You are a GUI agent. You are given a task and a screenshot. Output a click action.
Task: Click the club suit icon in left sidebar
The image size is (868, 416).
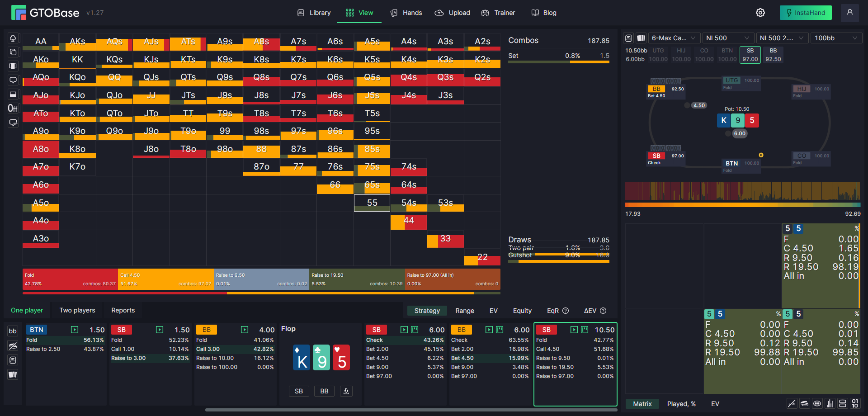[x=13, y=38]
